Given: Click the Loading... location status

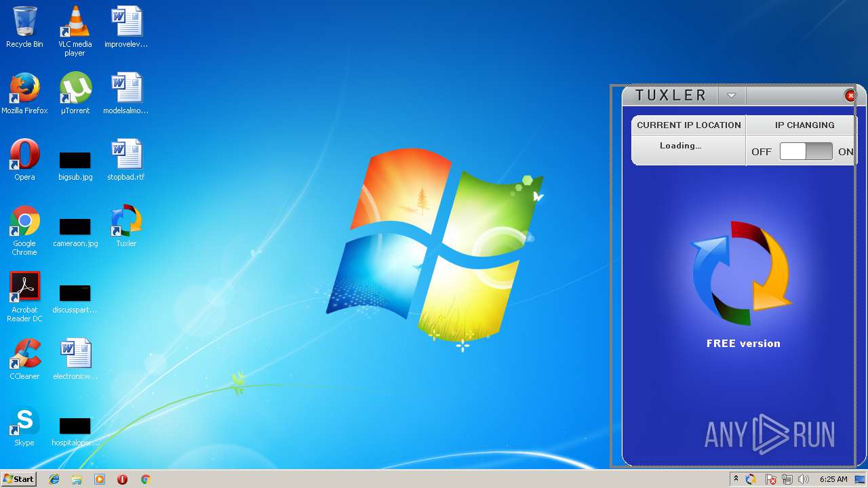Looking at the screenshot, I should (x=680, y=146).
